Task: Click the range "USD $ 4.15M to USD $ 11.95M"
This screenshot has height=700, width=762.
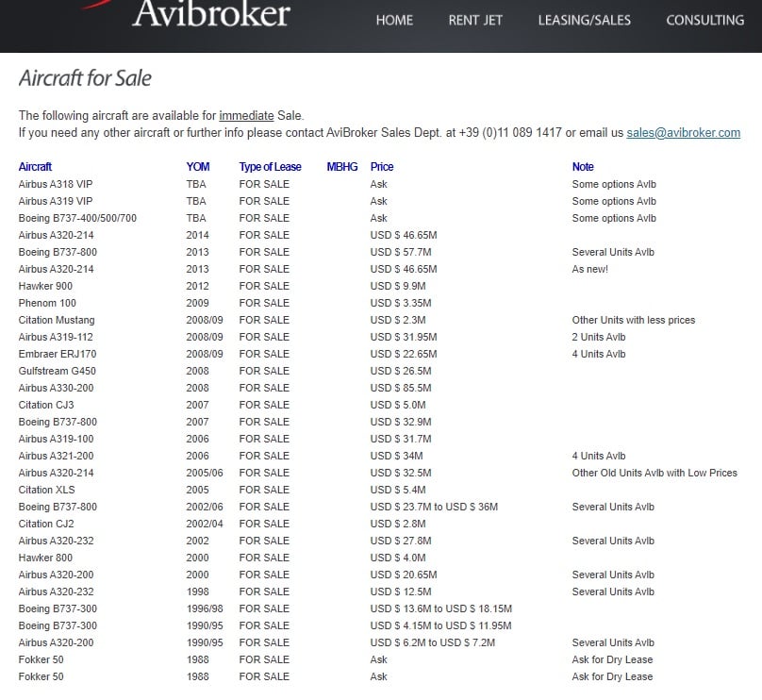Action: coord(440,626)
